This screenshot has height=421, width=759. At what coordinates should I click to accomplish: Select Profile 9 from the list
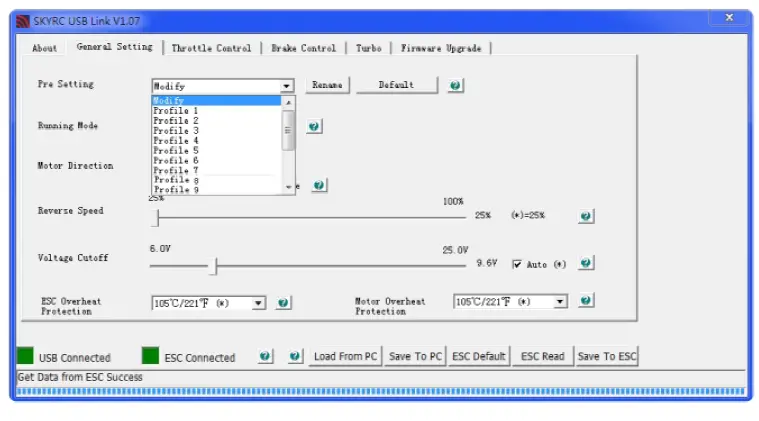(216, 190)
